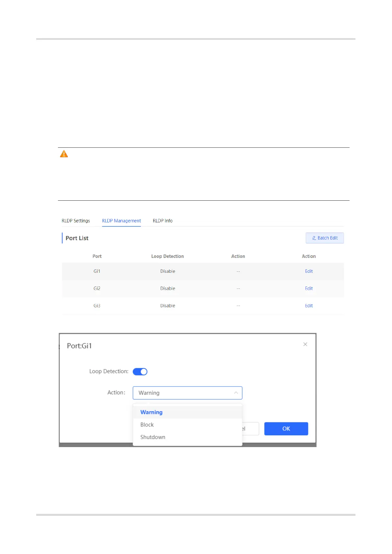
Task: Click the Loop Detection column header
Action: [x=168, y=256]
